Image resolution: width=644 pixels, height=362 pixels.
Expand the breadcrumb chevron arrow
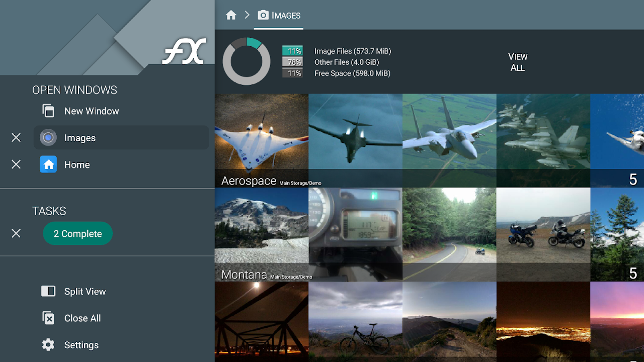pos(247,15)
